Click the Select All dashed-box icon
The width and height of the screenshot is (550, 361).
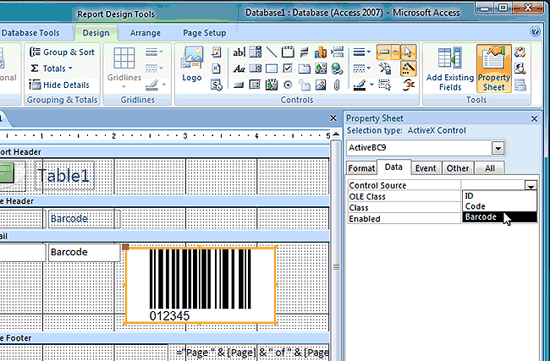pyautogui.click(x=385, y=85)
